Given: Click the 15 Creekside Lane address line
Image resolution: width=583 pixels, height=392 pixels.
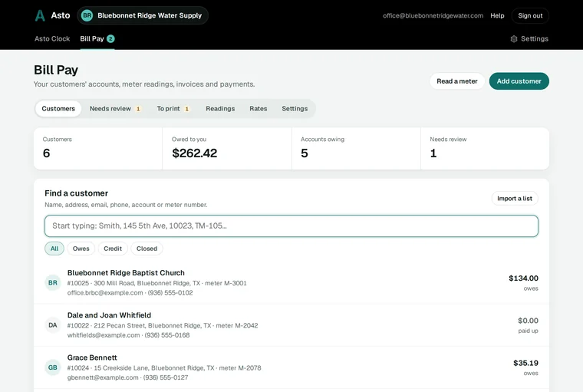Looking at the screenshot, I should [164, 367].
